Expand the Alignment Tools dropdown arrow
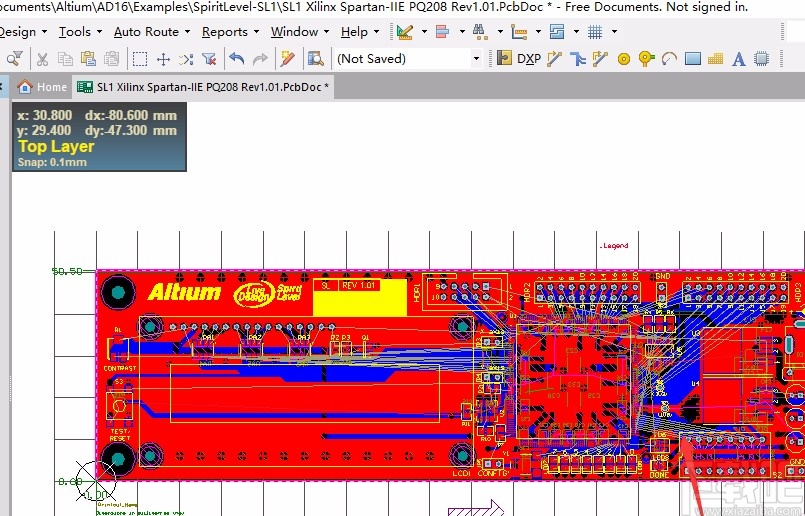 pyautogui.click(x=462, y=32)
